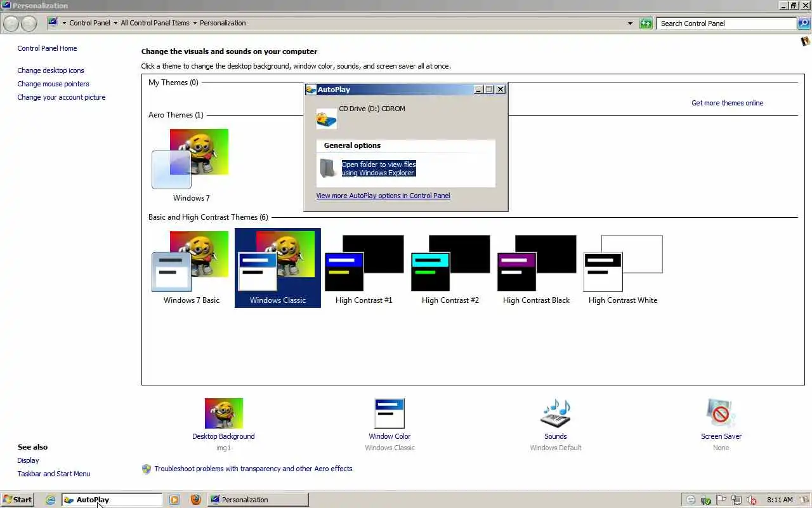The image size is (812, 508).
Task: Minimize the AutoPlay dialog
Action: pos(479,90)
